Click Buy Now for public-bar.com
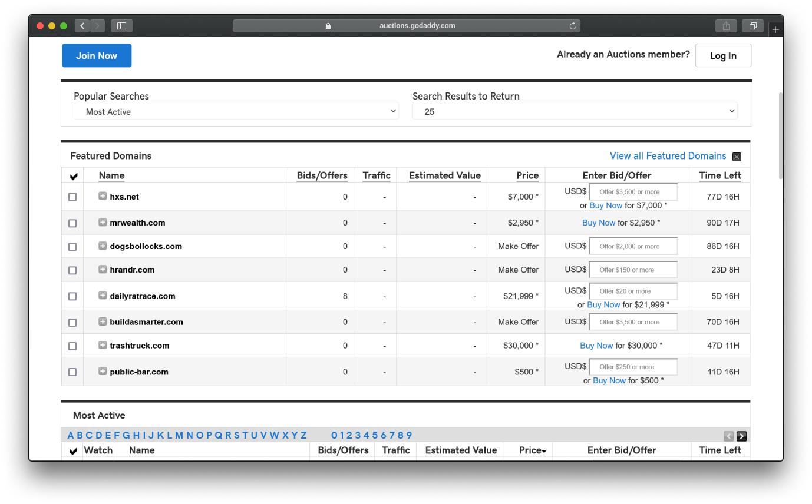812x504 pixels. [609, 380]
